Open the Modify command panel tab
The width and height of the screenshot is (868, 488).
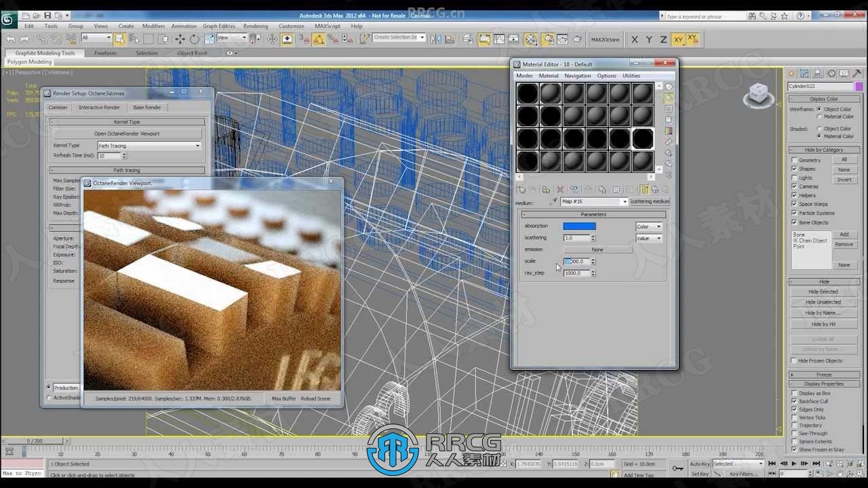click(x=805, y=73)
